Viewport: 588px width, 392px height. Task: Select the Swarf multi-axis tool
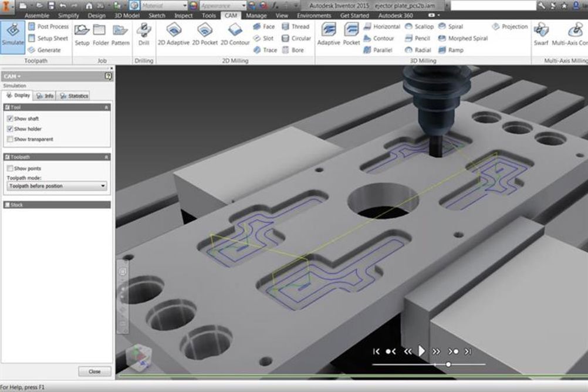click(541, 35)
